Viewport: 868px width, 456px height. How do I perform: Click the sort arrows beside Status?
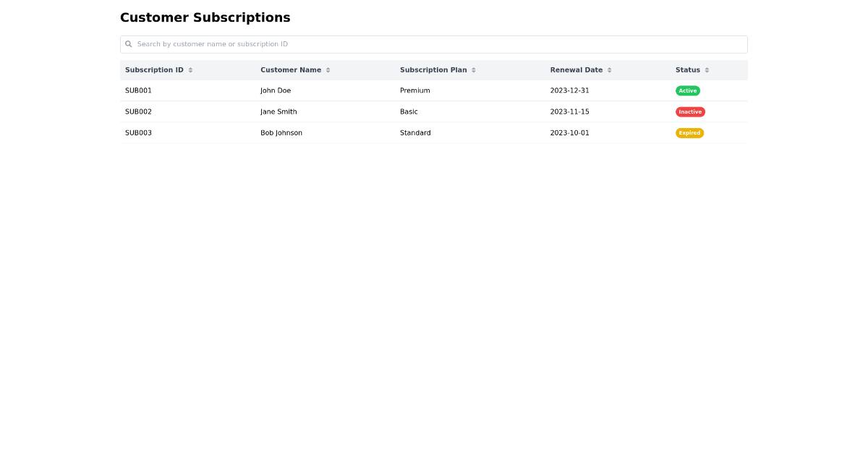point(706,69)
